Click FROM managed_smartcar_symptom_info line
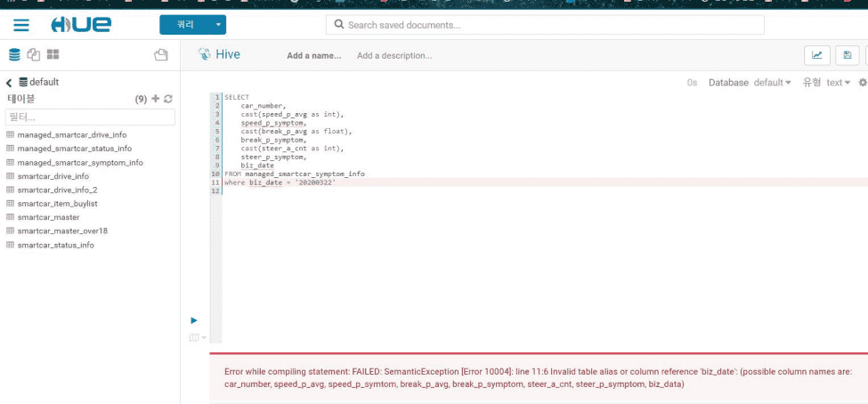The width and height of the screenshot is (868, 404). coord(295,174)
